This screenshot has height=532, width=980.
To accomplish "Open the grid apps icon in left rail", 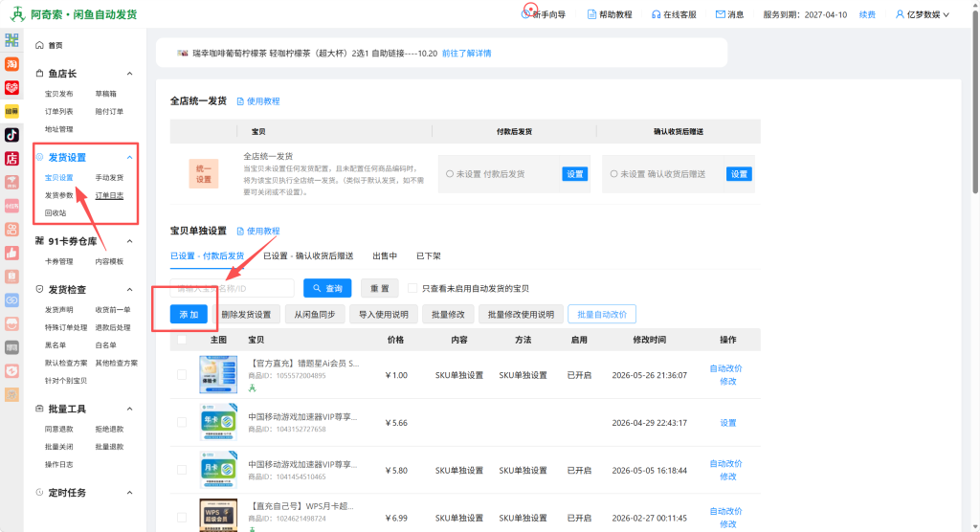I will tap(11, 40).
